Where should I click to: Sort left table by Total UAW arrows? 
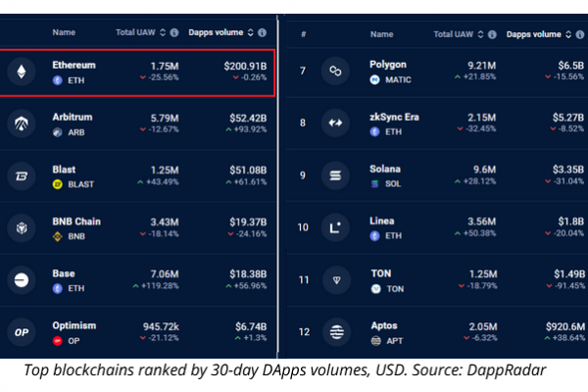(163, 32)
